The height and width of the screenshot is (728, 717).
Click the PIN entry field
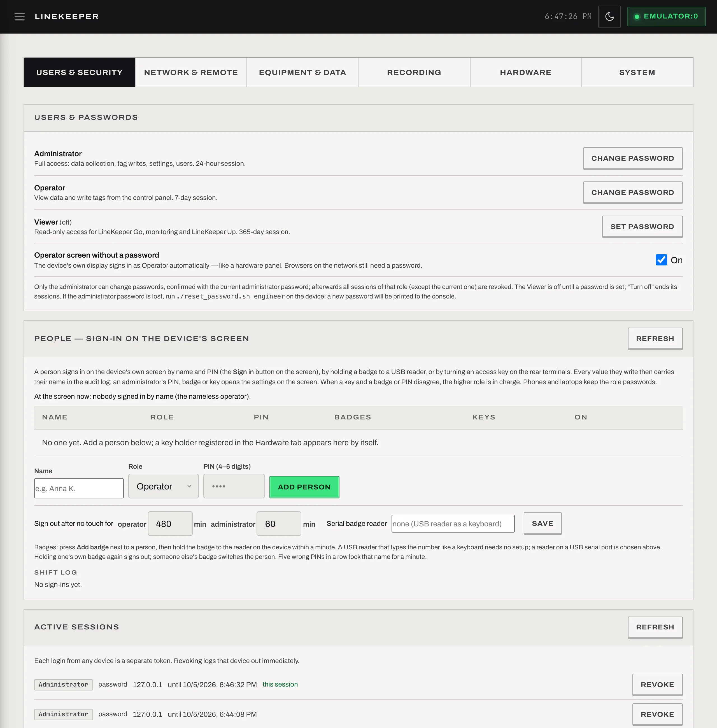pyautogui.click(x=234, y=486)
